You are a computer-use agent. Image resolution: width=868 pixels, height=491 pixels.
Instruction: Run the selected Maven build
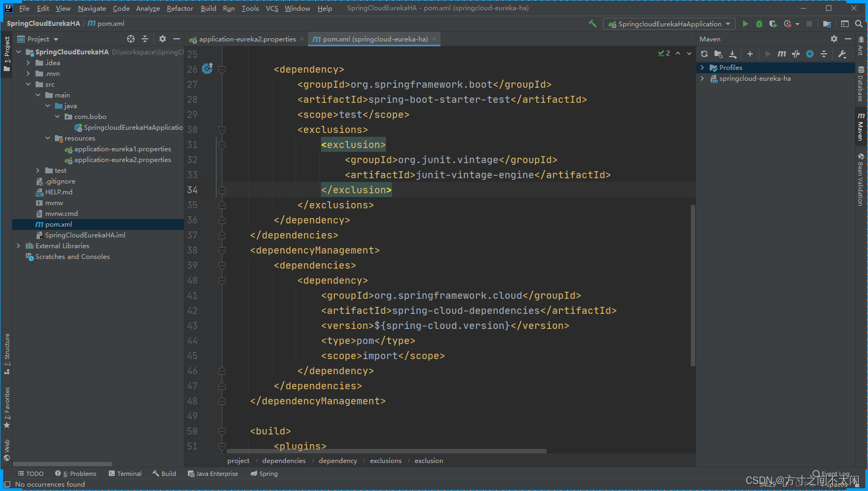click(x=768, y=54)
